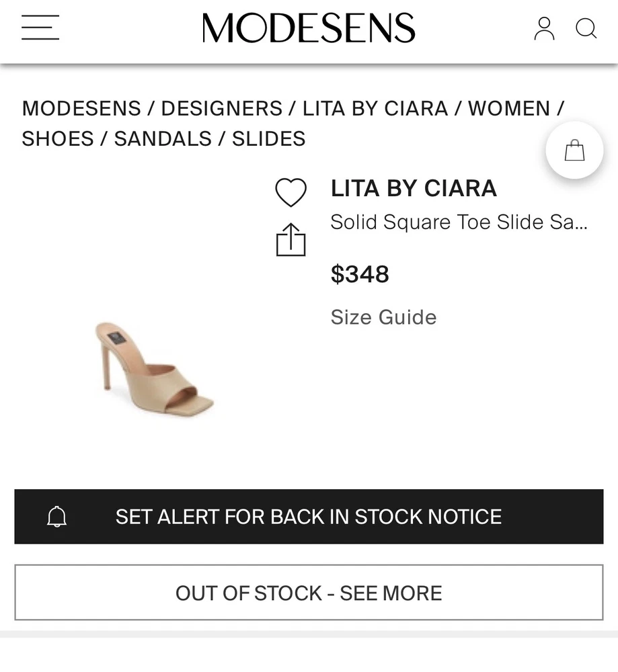Screen dimensions: 618x672
Task: Open the SHOES breadcrumb category
Action: click(58, 138)
